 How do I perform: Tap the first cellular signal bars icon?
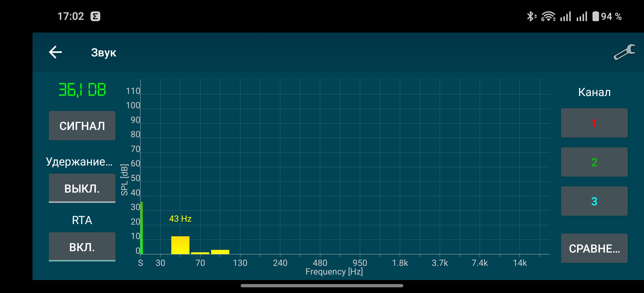pos(566,16)
